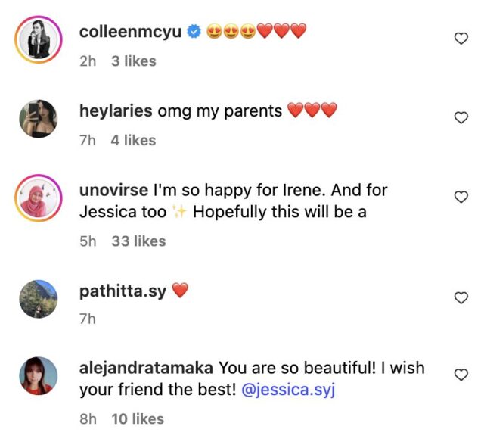Open the colleenmcyu username link
484x448 pixels.
pos(130,32)
